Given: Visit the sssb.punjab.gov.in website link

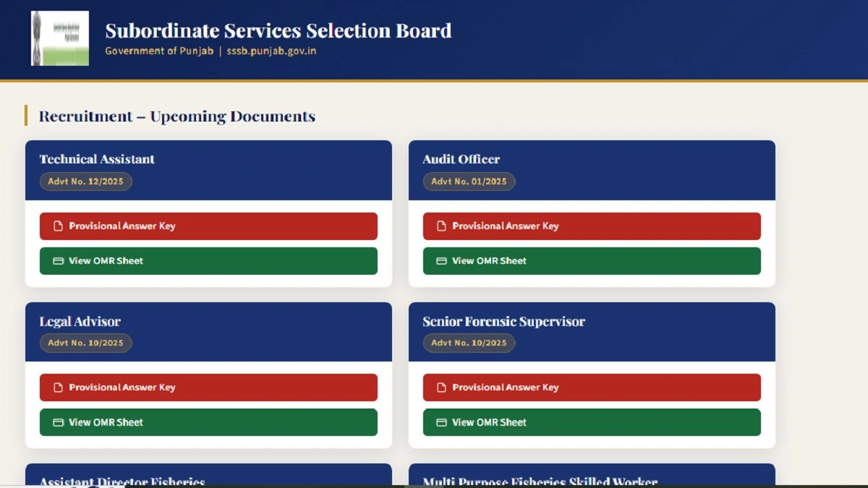Looking at the screenshot, I should point(270,51).
